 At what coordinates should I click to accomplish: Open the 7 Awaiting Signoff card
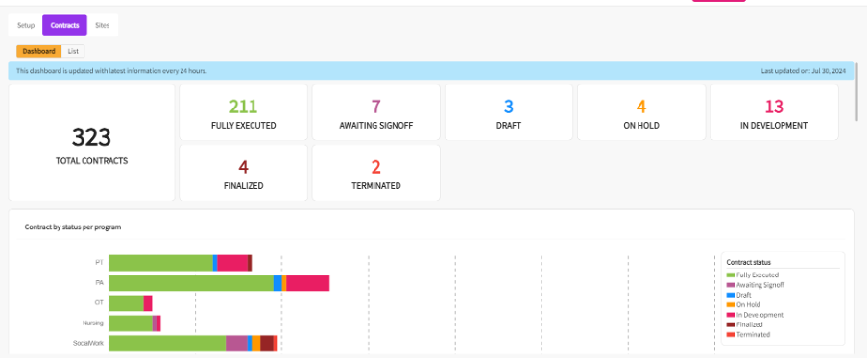click(x=376, y=112)
